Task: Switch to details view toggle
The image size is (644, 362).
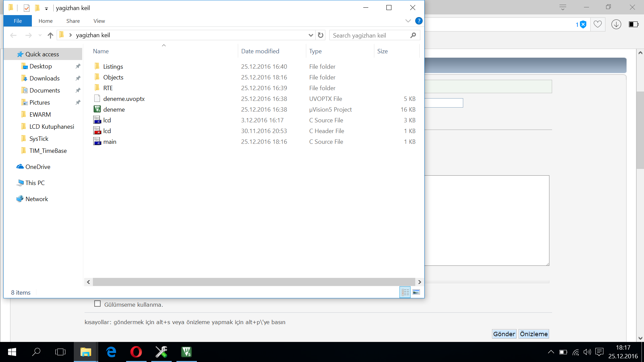Action: (x=405, y=292)
